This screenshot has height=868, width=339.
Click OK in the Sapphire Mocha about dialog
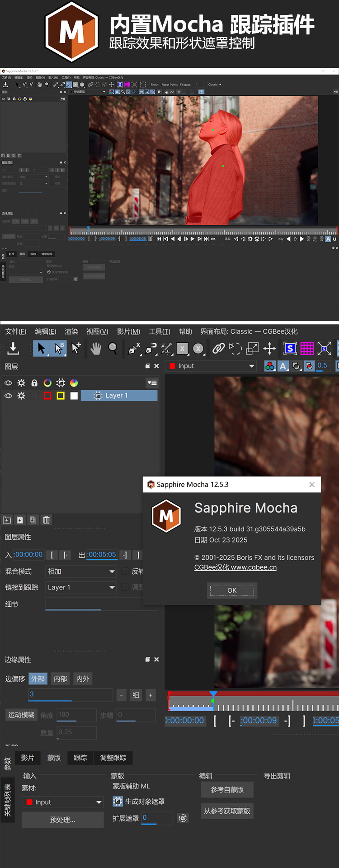(232, 590)
